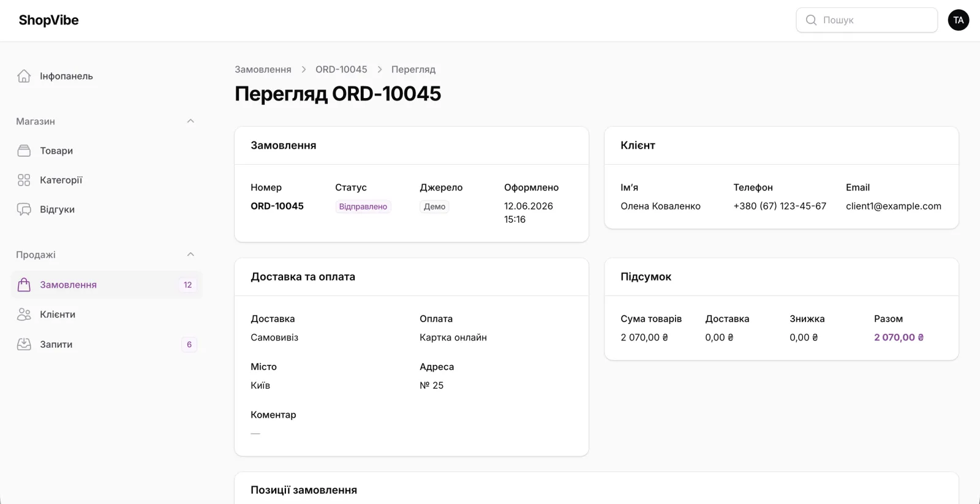Click the Товари box icon
The width and height of the screenshot is (980, 504).
click(x=24, y=151)
